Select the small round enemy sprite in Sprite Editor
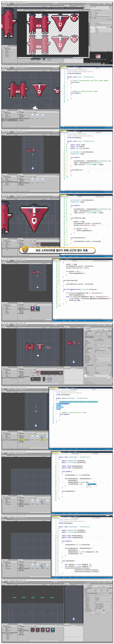114x644 pixels. (x=74, y=18)
